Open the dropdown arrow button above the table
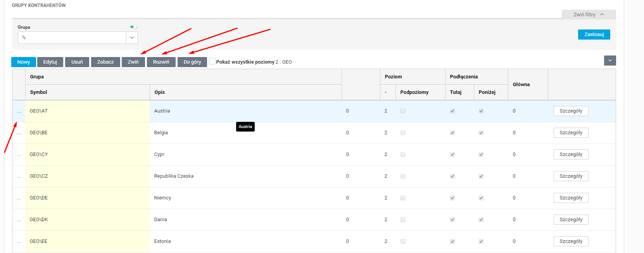This screenshot has height=253, width=644. [610, 61]
